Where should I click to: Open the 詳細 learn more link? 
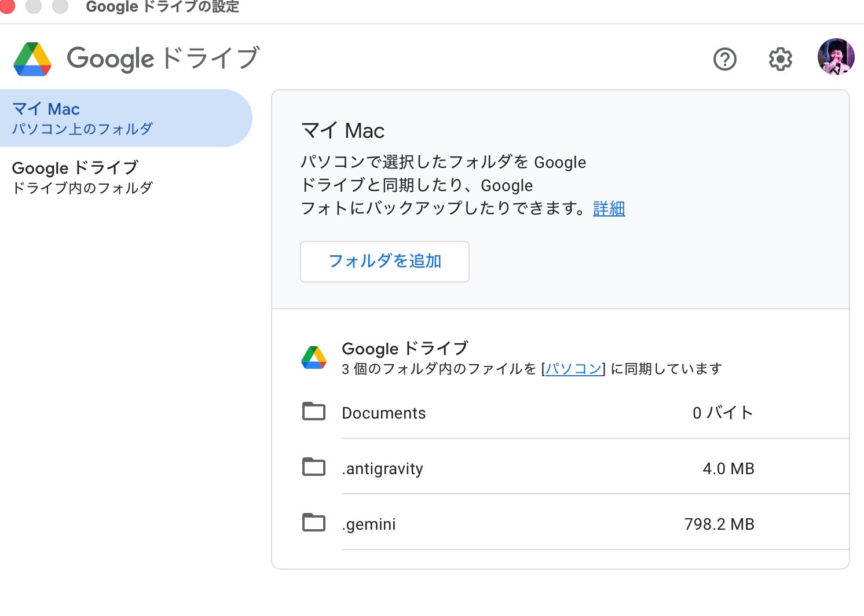click(x=609, y=208)
